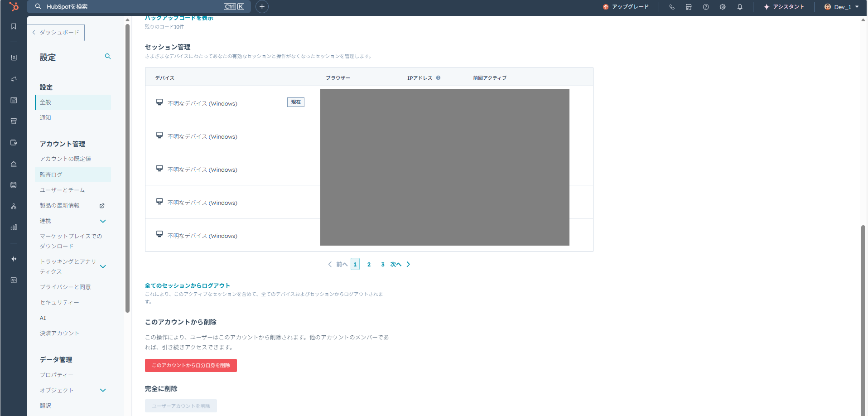The width and height of the screenshot is (868, 416).
Task: Open the 通知 settings menu item
Action: point(45,117)
